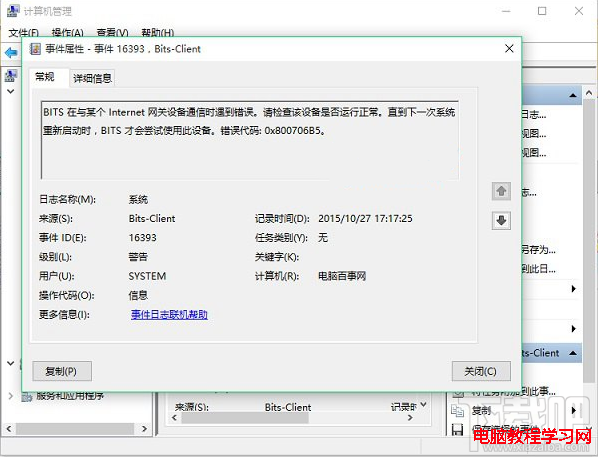The image size is (598, 457).
Task: Select the source value Bits-Client in dialog
Action: click(x=152, y=219)
